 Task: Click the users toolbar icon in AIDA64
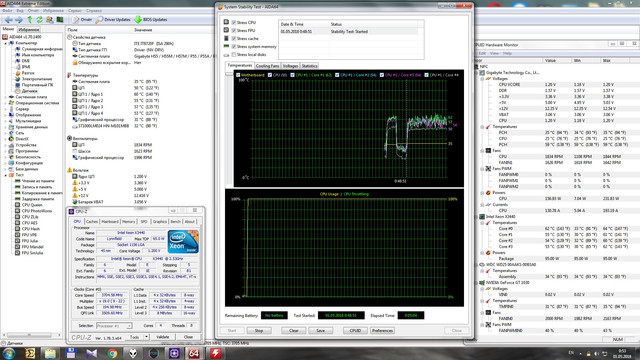click(49, 20)
